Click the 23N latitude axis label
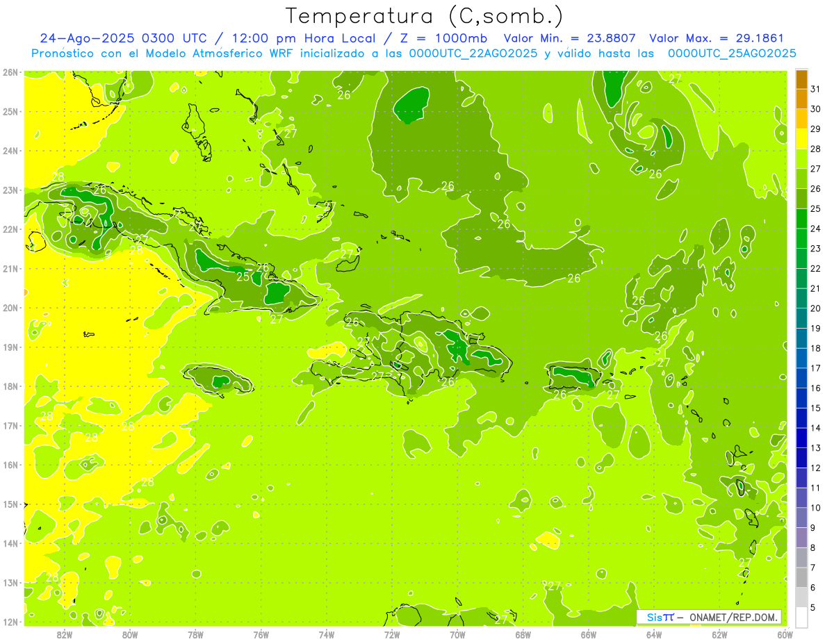The image size is (834, 644). [10, 190]
